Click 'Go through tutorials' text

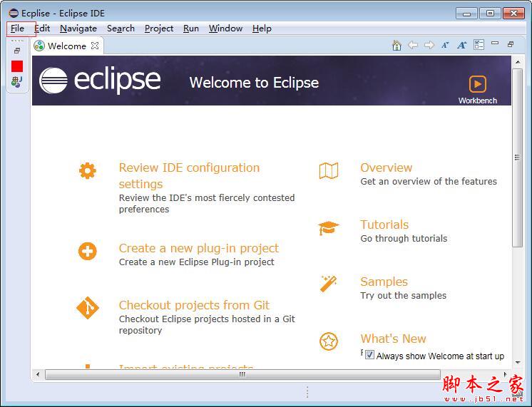(x=404, y=239)
